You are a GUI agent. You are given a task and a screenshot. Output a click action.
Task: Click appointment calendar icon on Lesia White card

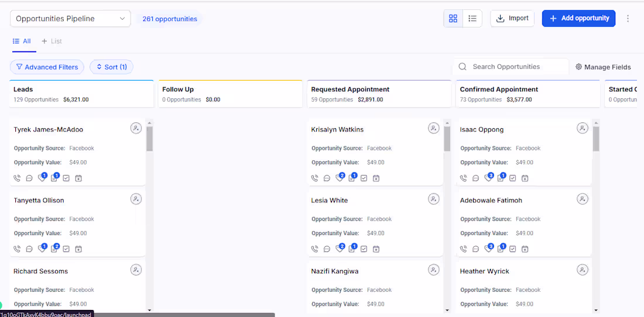[376, 249]
